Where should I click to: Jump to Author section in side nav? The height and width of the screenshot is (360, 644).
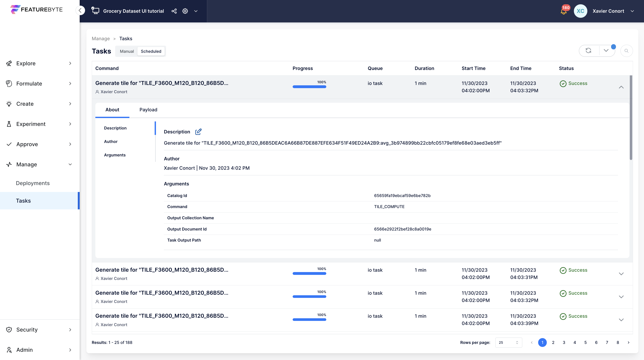111,142
